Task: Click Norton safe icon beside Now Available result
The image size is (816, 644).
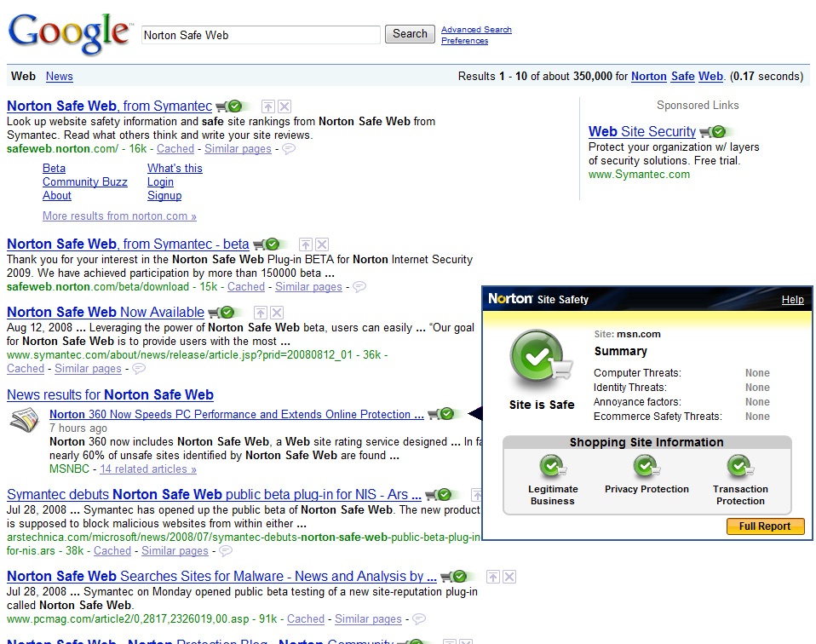Action: tap(221, 313)
